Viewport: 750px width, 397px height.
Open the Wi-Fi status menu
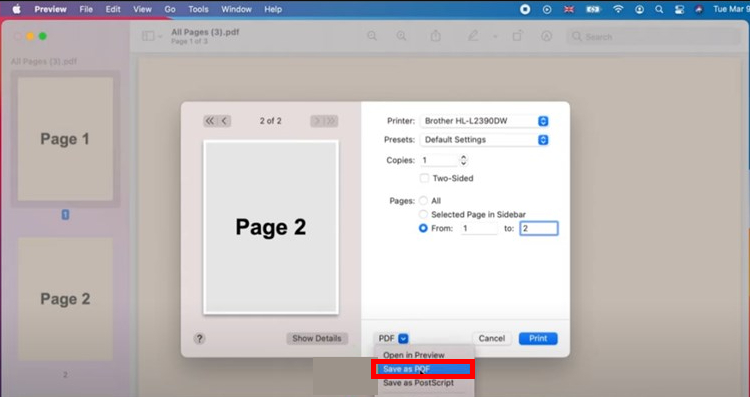point(618,9)
